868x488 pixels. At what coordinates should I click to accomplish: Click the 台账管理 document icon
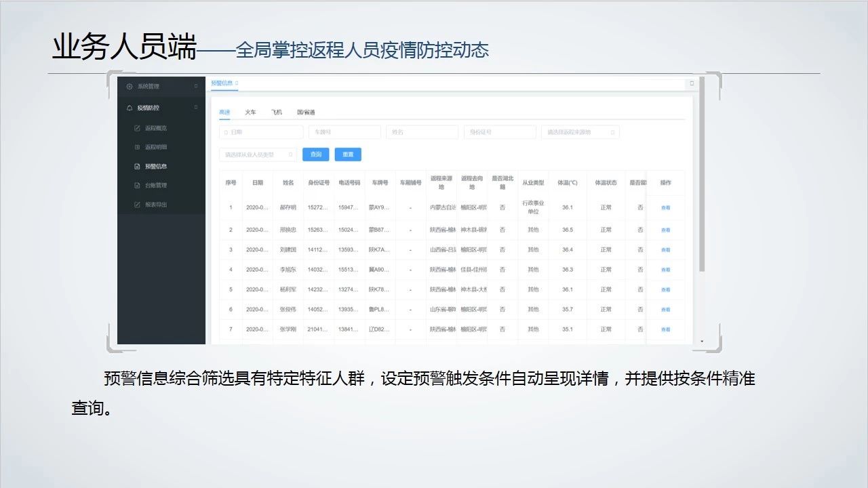138,185
